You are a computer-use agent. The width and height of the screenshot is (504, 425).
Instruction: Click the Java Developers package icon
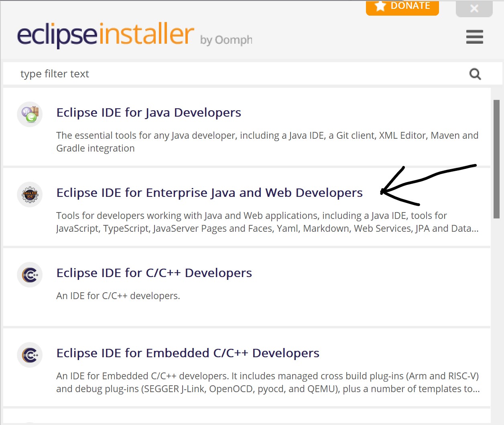click(30, 114)
